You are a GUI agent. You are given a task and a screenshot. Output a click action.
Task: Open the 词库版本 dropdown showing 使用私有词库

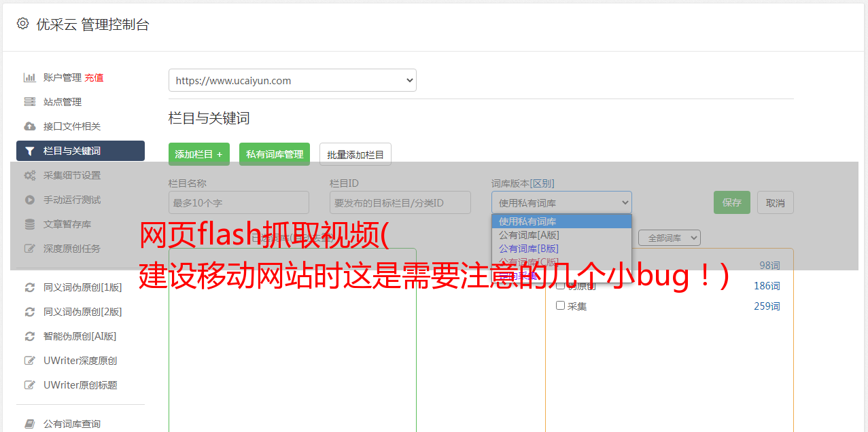coord(561,202)
